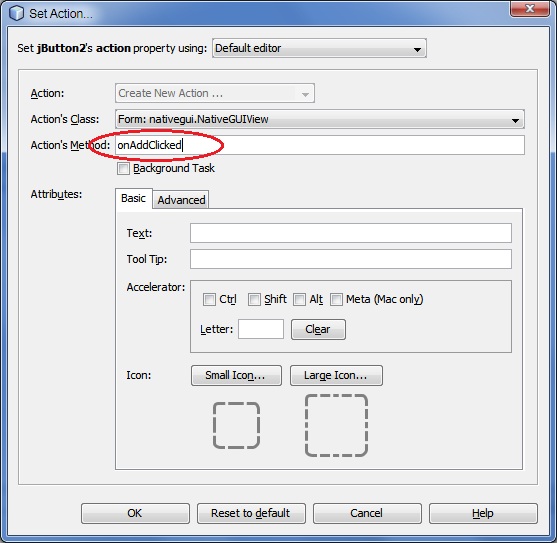Select the Basic attributes tab
This screenshot has width=557, height=543.
[x=134, y=198]
